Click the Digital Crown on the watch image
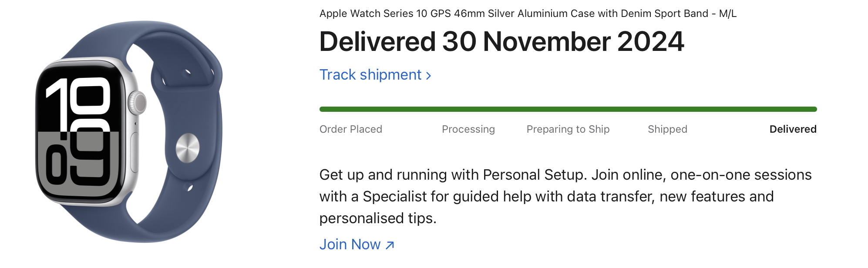 pyautogui.click(x=138, y=103)
